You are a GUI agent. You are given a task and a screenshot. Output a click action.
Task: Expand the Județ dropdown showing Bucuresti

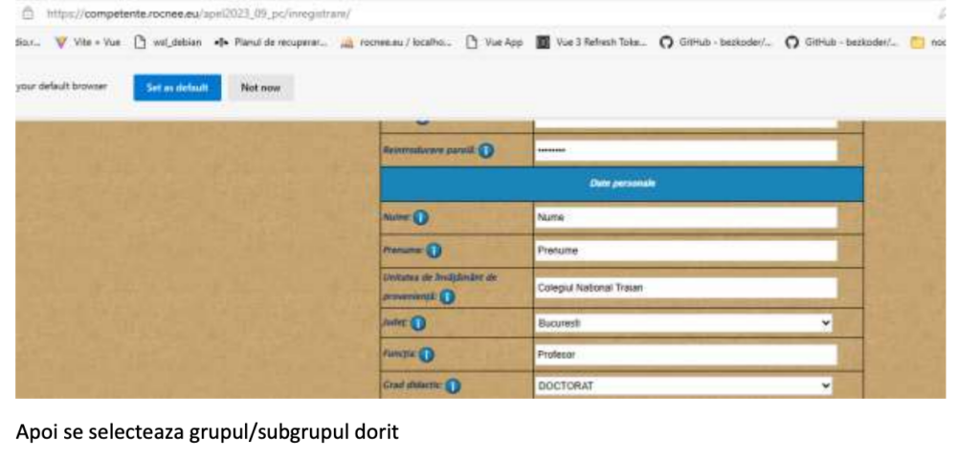pos(684,324)
